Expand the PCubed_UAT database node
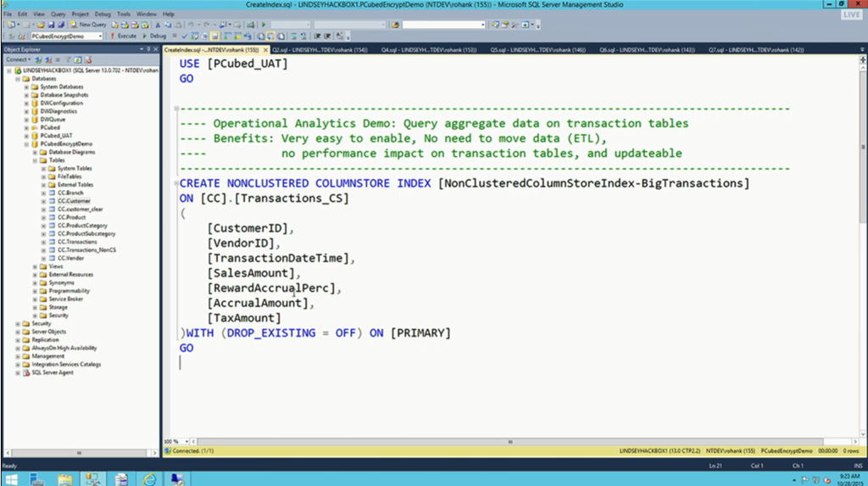Screen dimensions: 868x486 (26, 136)
